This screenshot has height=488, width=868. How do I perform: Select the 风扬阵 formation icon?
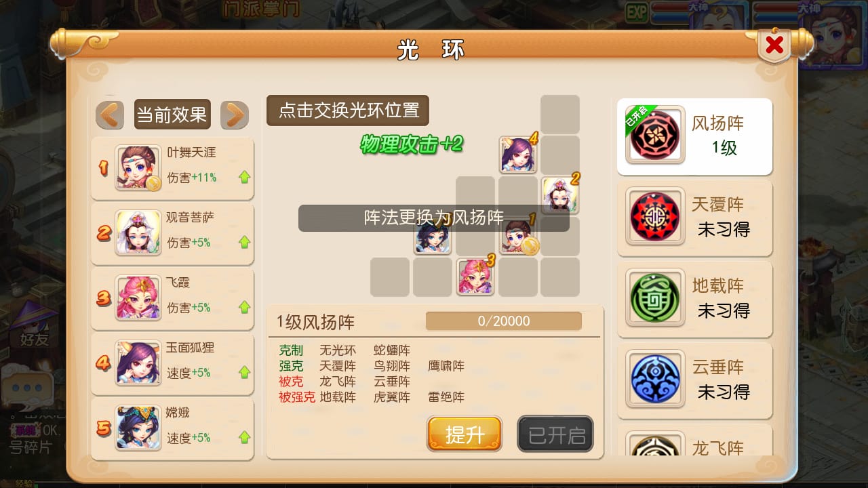(654, 135)
